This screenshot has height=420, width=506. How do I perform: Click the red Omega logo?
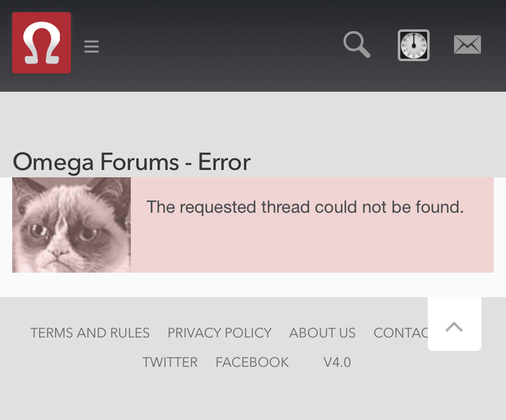[42, 43]
